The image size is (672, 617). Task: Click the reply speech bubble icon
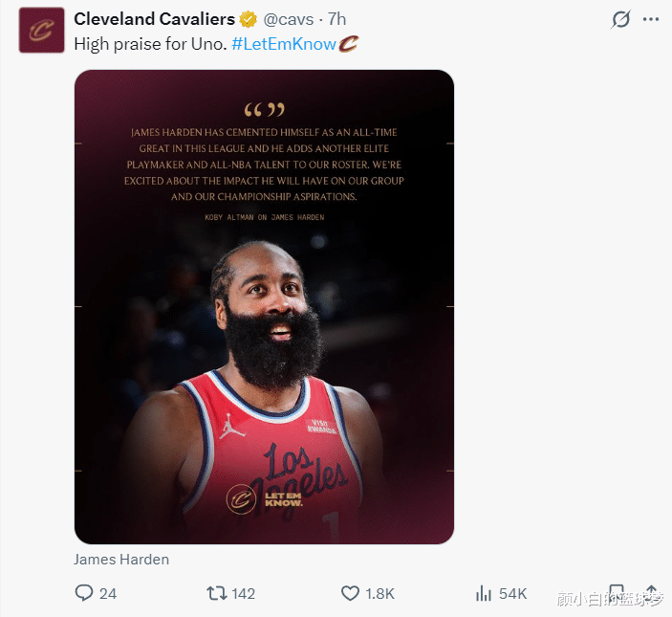[x=83, y=593]
